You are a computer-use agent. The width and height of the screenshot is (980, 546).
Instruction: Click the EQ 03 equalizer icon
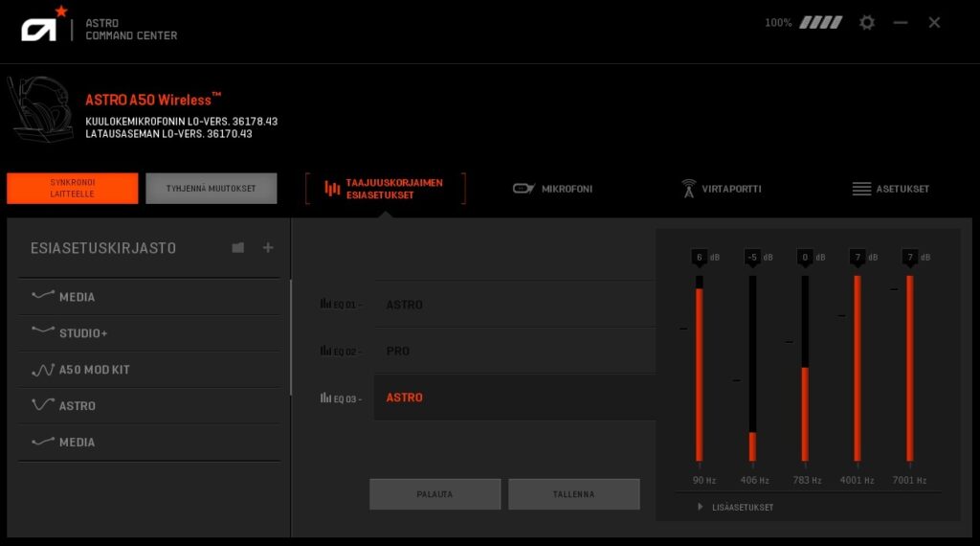point(325,398)
